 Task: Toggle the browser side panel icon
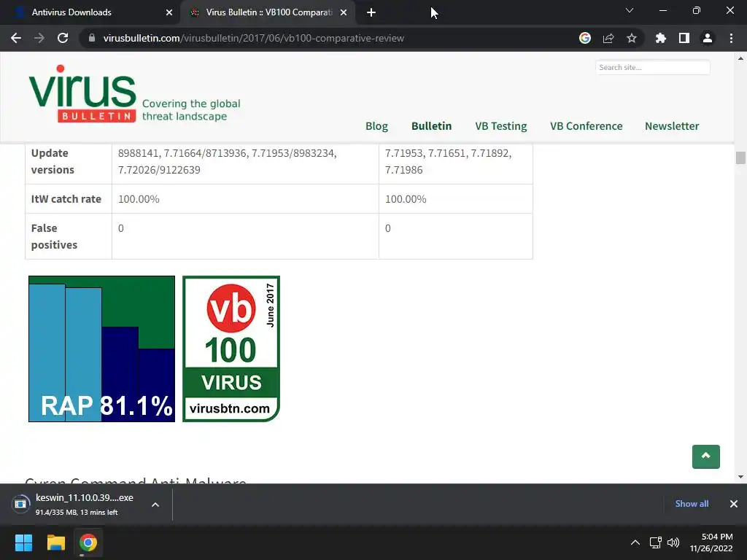[684, 38]
